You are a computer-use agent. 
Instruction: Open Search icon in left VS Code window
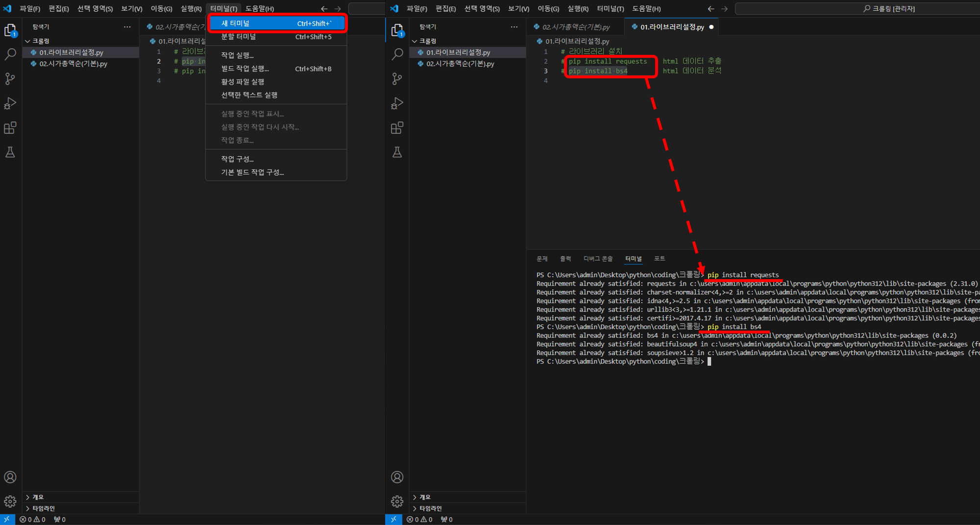[10, 54]
